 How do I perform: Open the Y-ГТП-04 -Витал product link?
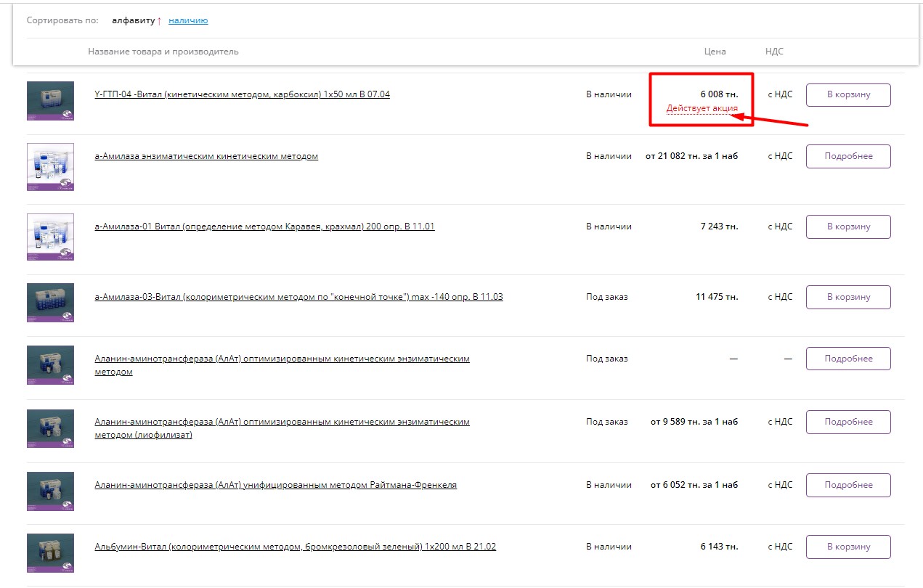[242, 94]
